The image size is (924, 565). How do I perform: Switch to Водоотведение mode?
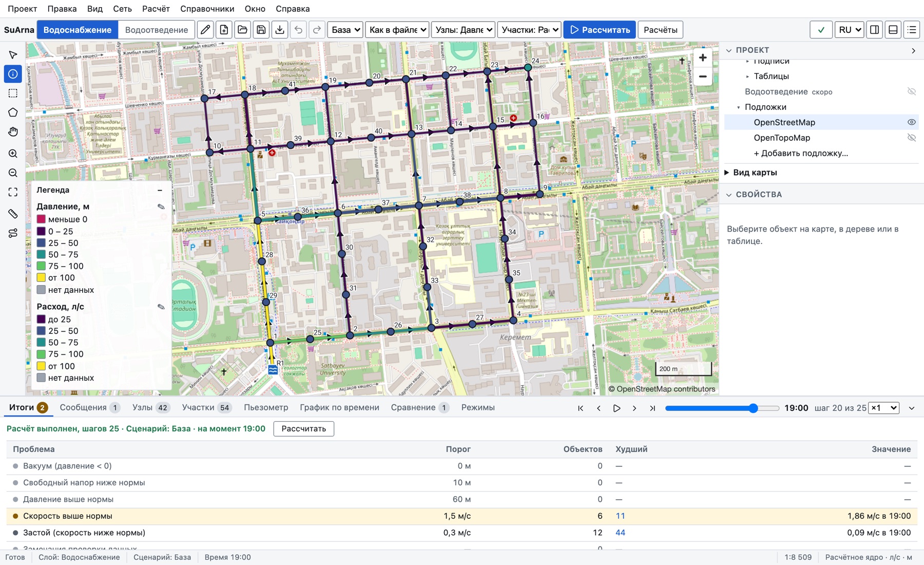(x=157, y=30)
